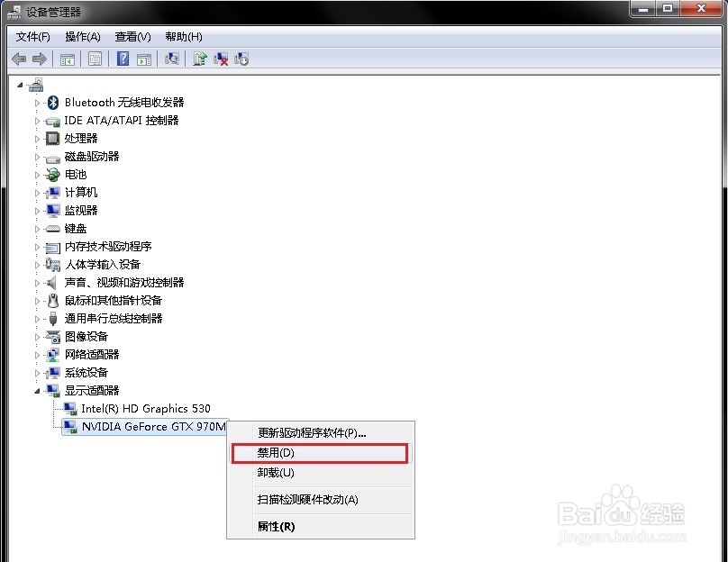Open the 操作(A) menu
Viewport: 728px width, 562px height.
tap(83, 37)
